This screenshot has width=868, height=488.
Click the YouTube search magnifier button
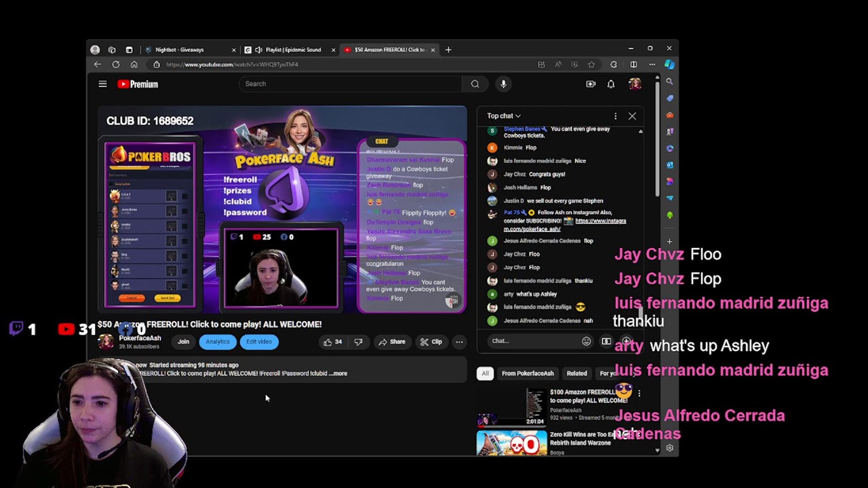tap(475, 84)
